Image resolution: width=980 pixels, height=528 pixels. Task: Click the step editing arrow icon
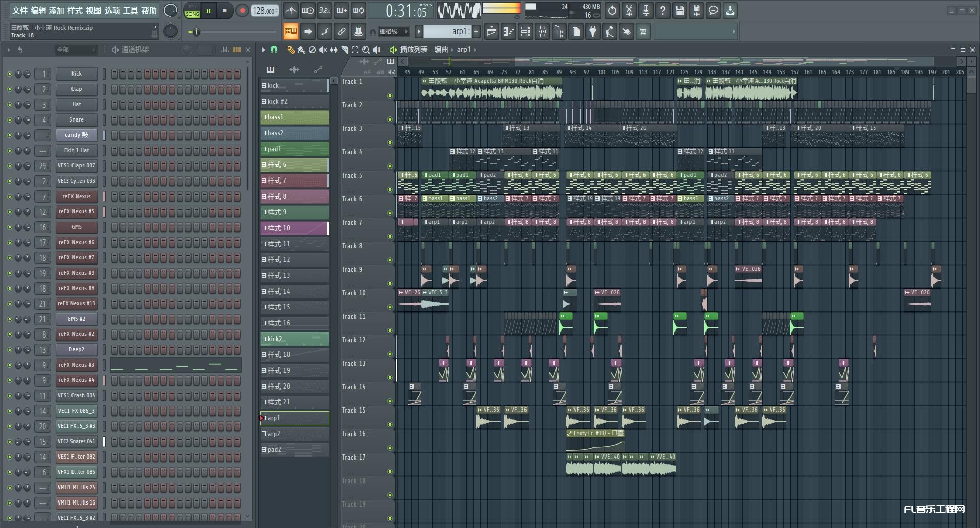click(x=308, y=32)
